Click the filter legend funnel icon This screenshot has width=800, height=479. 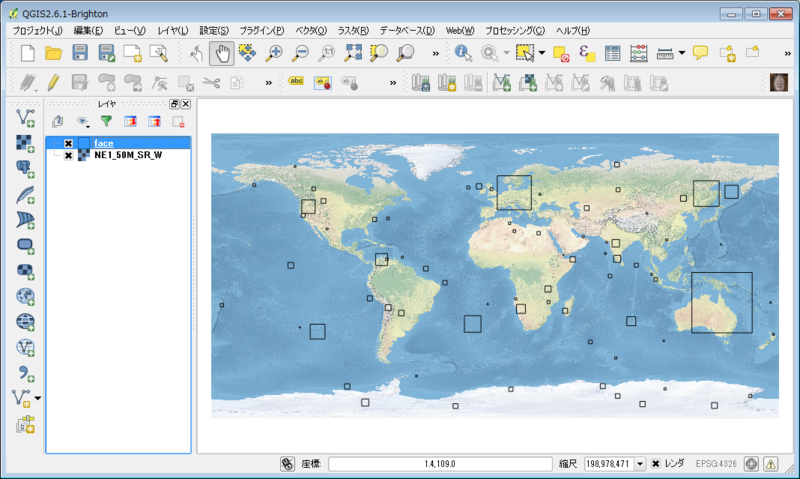click(106, 121)
